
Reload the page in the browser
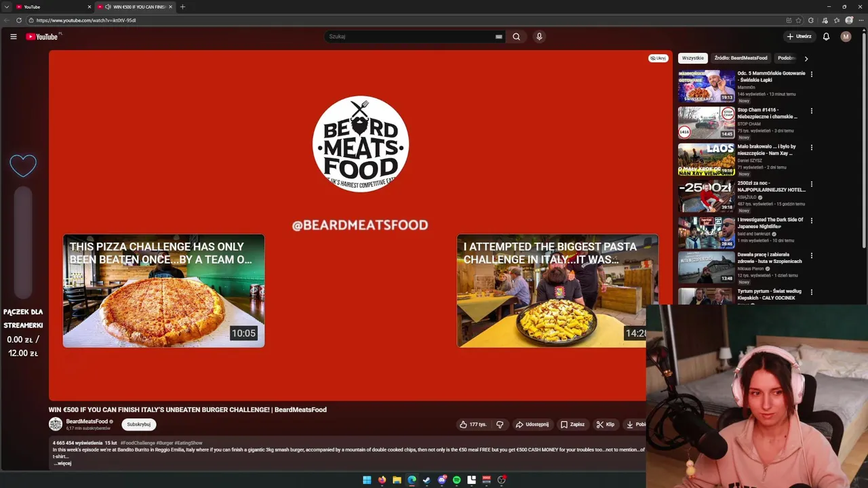coord(19,20)
